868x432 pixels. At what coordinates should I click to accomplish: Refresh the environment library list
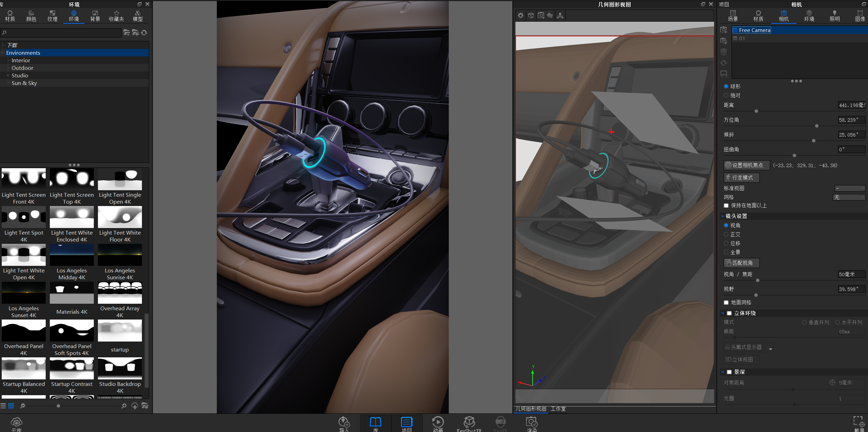pyautogui.click(x=144, y=32)
